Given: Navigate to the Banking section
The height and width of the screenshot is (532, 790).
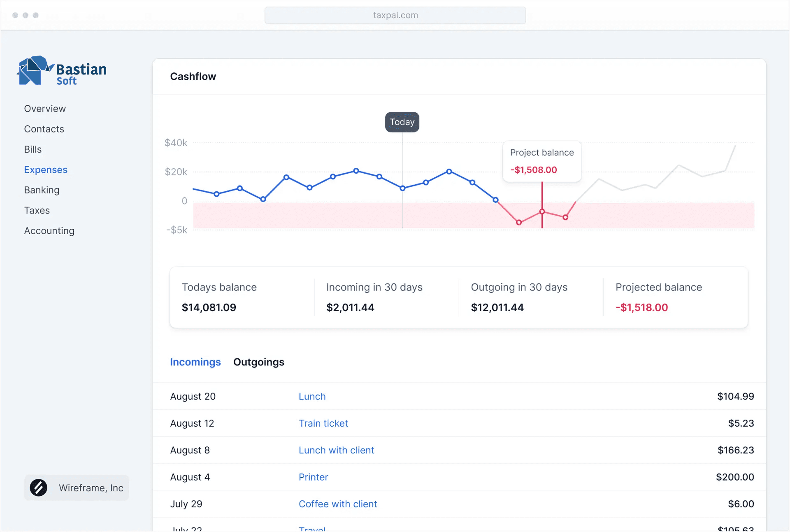Looking at the screenshot, I should point(42,190).
